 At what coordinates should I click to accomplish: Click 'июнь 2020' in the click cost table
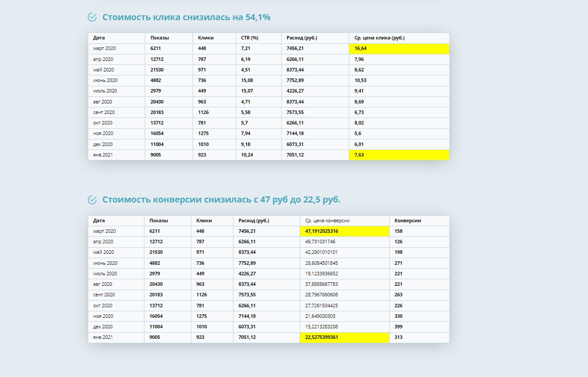105,80
